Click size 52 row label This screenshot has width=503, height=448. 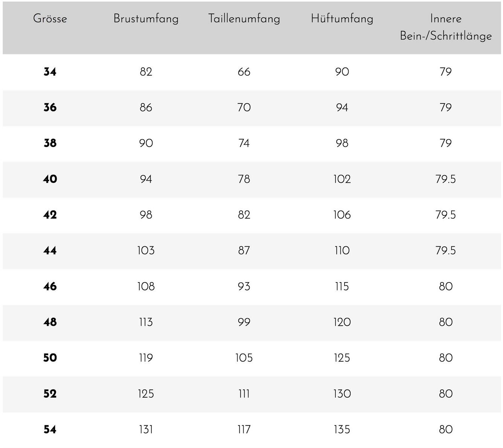pyautogui.click(x=50, y=393)
